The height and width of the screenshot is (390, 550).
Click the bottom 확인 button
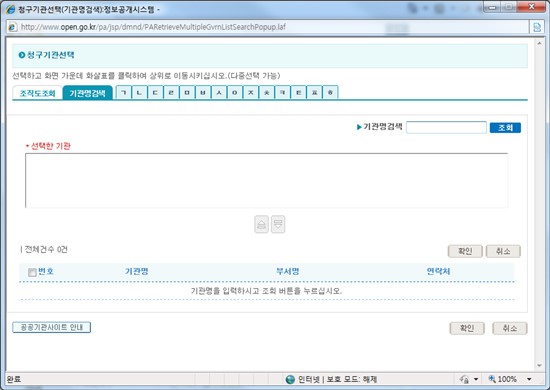pyautogui.click(x=467, y=328)
